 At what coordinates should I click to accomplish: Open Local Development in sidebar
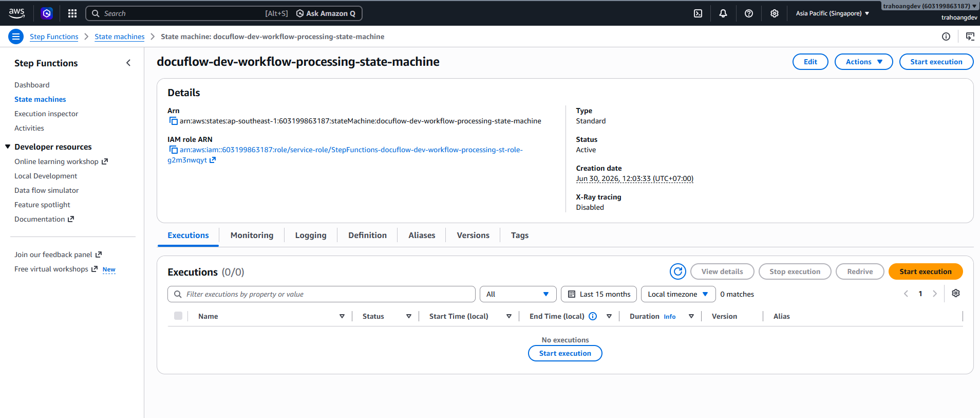coord(46,176)
